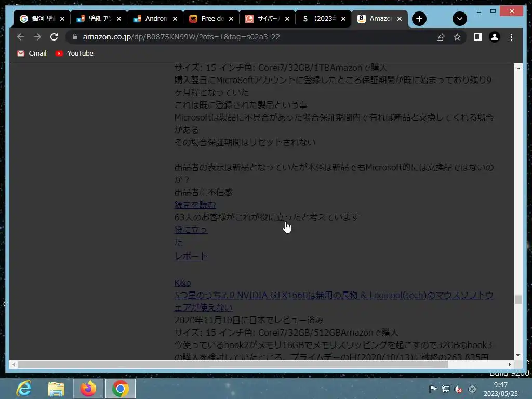Viewport: 532px width, 399px height.
Task: Bookmark this page with the star icon
Action: coord(457,37)
